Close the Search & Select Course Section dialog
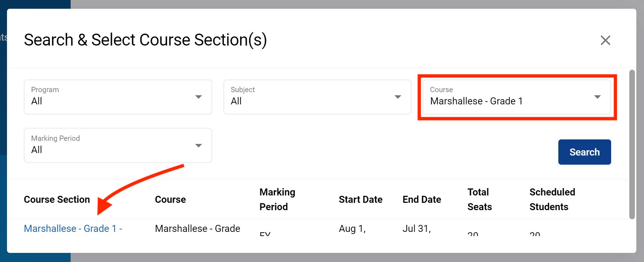The width and height of the screenshot is (644, 262). pyautogui.click(x=605, y=40)
